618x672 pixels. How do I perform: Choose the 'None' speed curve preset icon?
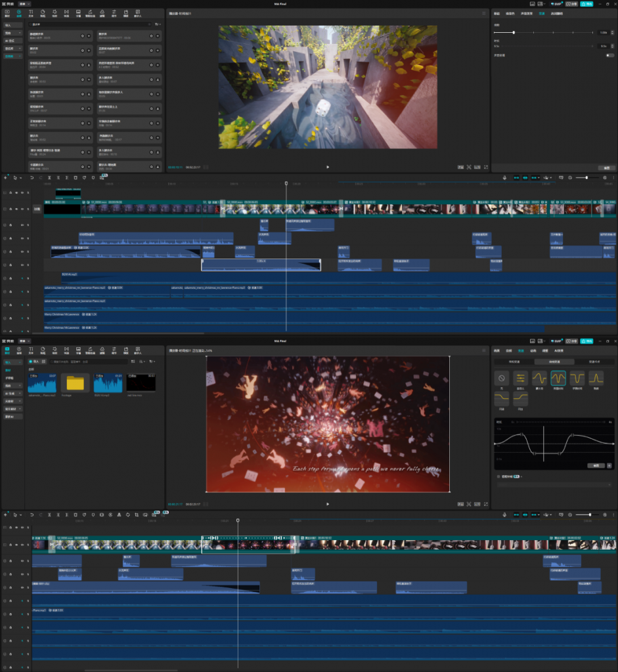coord(502,378)
